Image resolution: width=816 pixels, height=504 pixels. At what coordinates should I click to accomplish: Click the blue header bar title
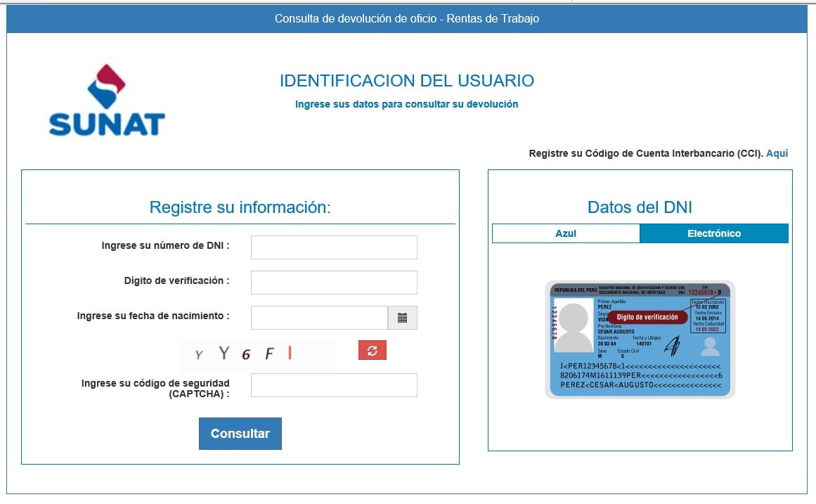pyautogui.click(x=406, y=19)
